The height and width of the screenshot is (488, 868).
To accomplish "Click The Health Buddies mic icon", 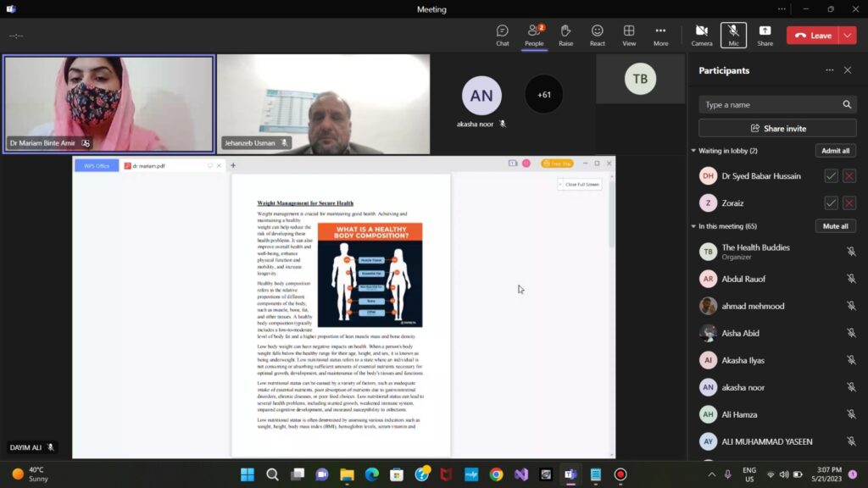I will [x=851, y=252].
